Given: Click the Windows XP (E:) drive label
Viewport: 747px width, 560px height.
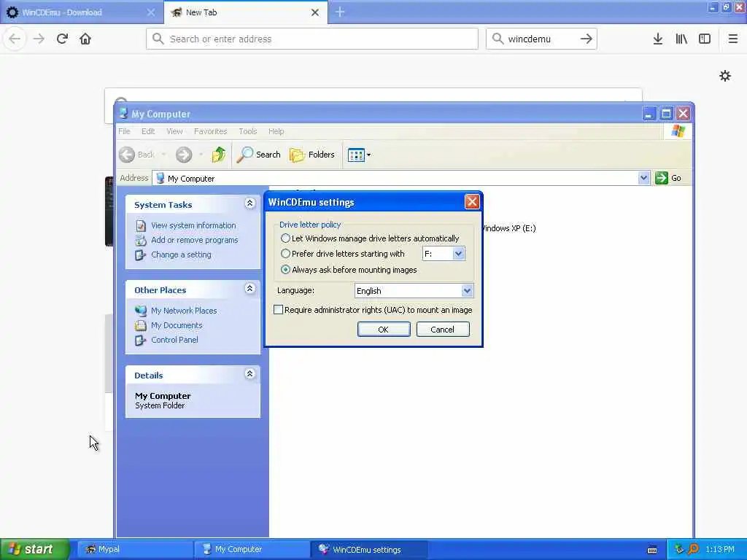Looking at the screenshot, I should [508, 228].
